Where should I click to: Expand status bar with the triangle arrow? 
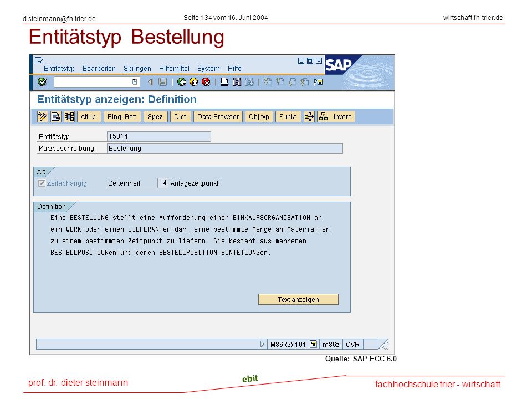(x=262, y=344)
